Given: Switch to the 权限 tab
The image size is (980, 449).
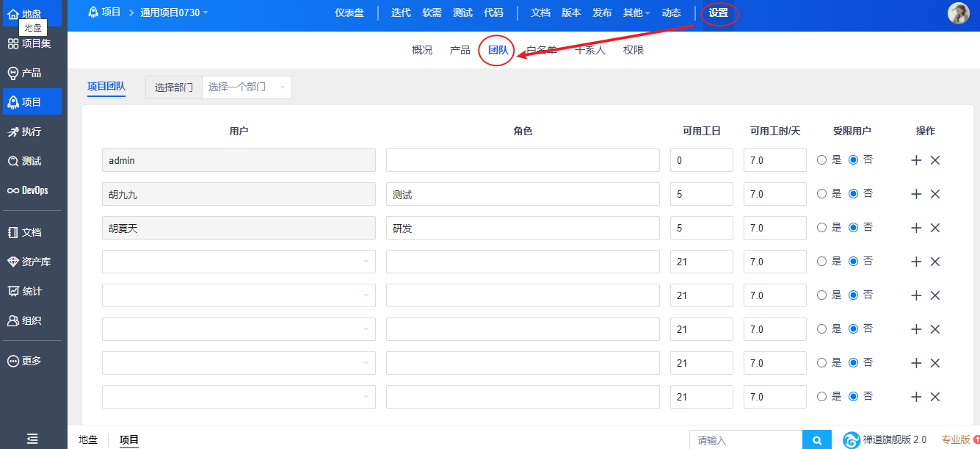Looking at the screenshot, I should 634,50.
